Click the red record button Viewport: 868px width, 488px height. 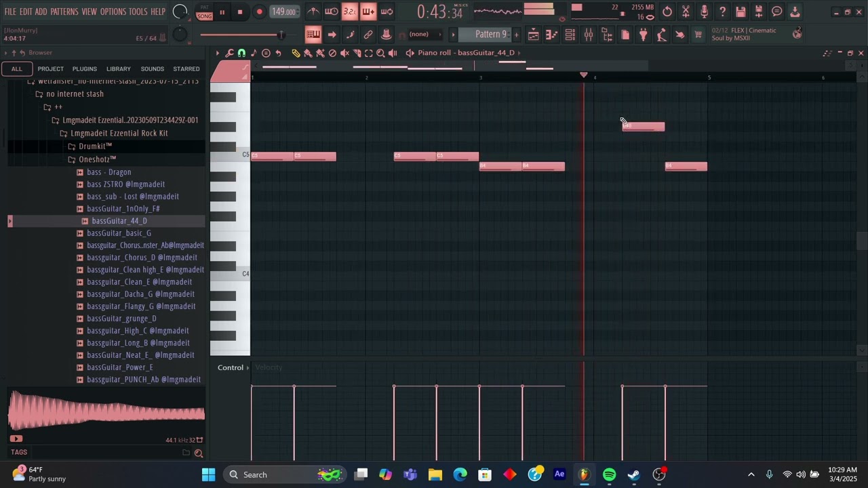click(x=259, y=12)
